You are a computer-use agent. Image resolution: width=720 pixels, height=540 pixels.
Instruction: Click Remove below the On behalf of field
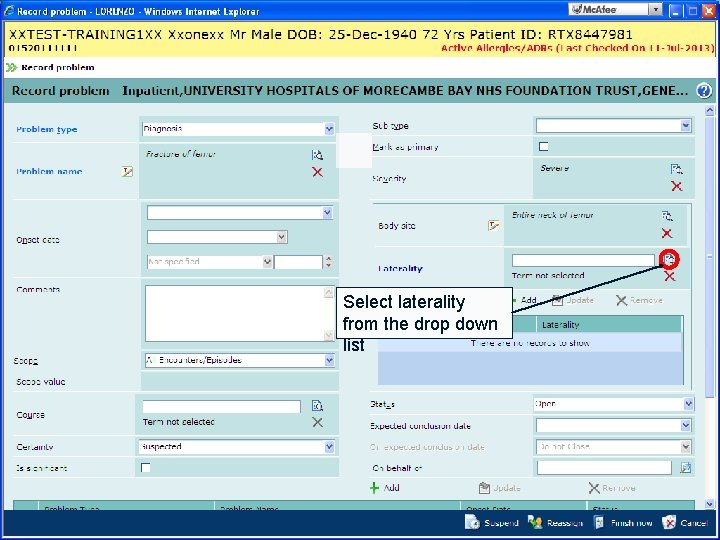[612, 488]
